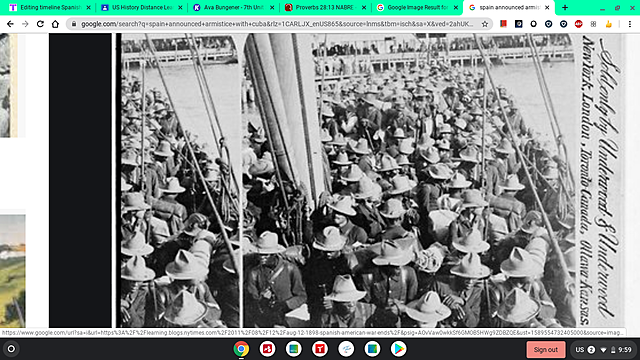Close the Ava Bungener tab
Image resolution: width=640 pixels, height=360 pixels.
(272, 7)
